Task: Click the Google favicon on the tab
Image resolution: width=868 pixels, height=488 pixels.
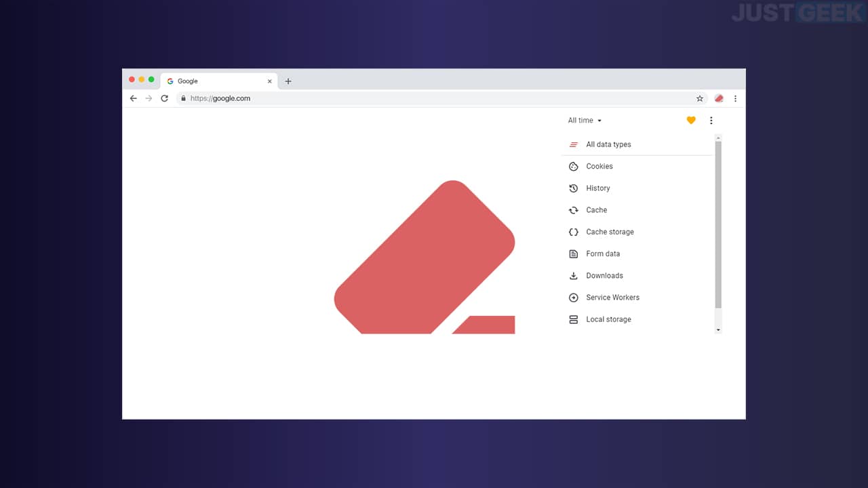Action: coord(170,81)
